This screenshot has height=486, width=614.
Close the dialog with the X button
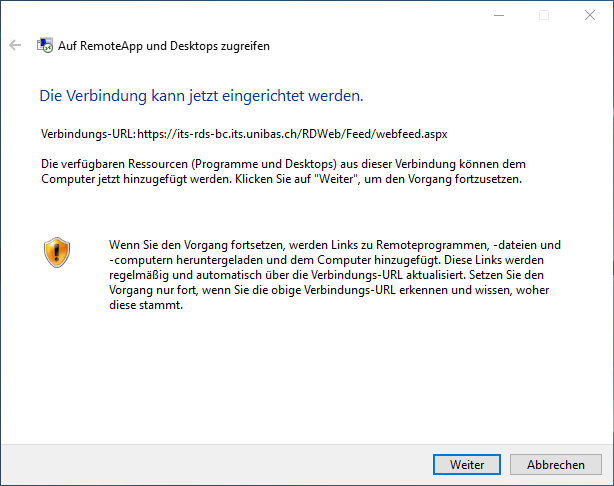click(590, 15)
